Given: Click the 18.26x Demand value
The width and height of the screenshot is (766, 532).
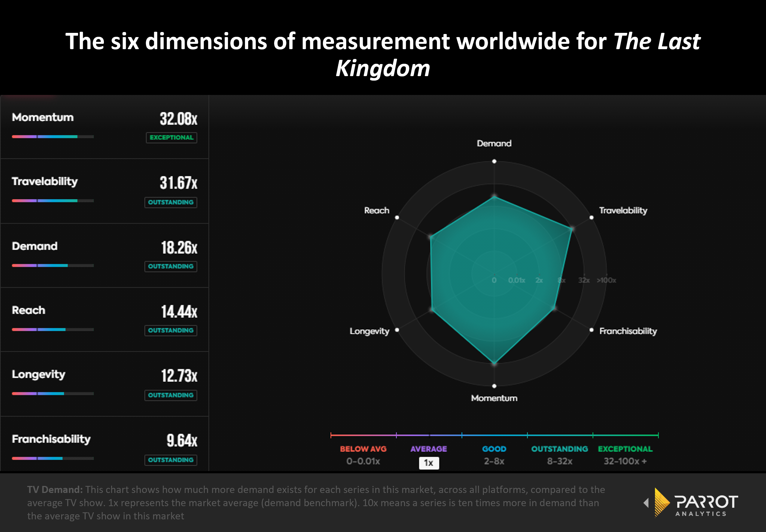Looking at the screenshot, I should [179, 247].
